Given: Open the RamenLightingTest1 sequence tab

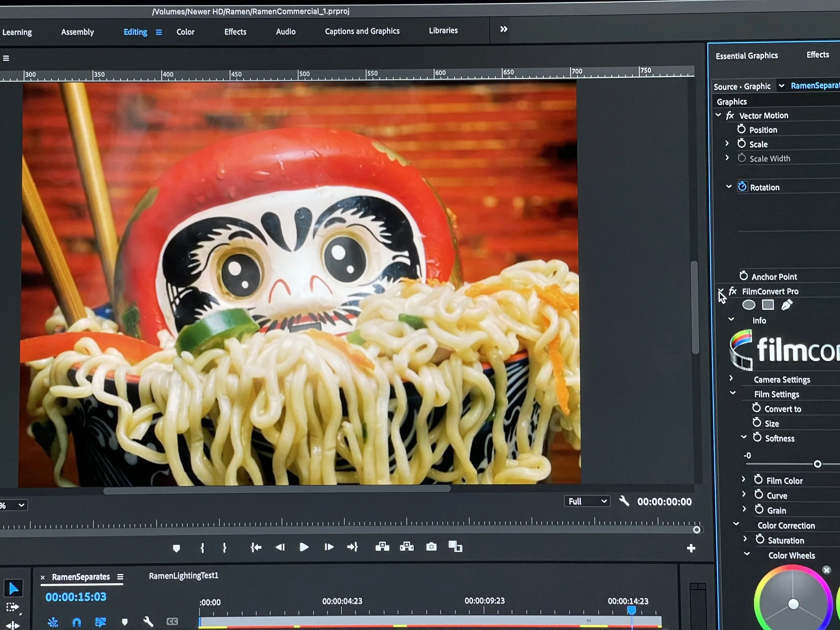Looking at the screenshot, I should click(183, 576).
